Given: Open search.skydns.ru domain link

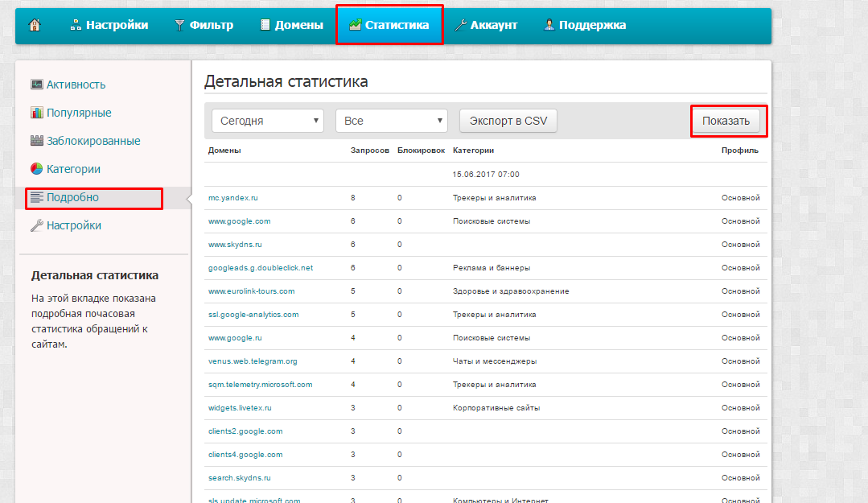Looking at the screenshot, I should 239,477.
